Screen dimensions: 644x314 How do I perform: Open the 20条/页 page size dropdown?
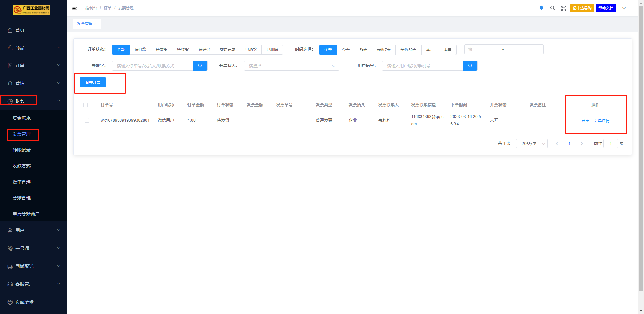point(532,144)
